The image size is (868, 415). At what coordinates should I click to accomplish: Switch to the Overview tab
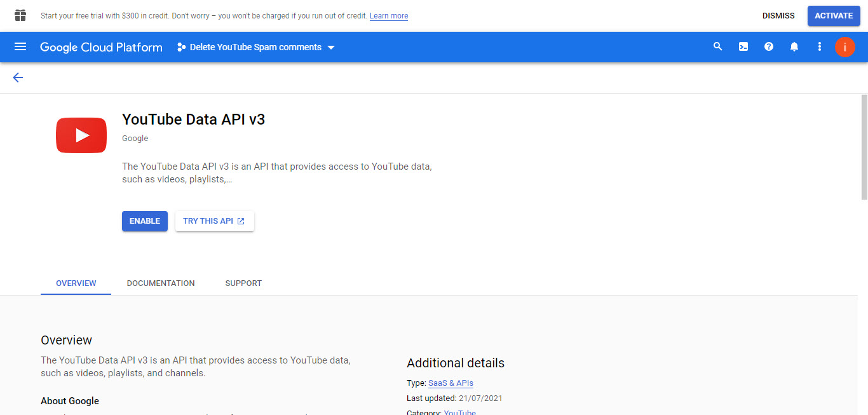tap(76, 283)
